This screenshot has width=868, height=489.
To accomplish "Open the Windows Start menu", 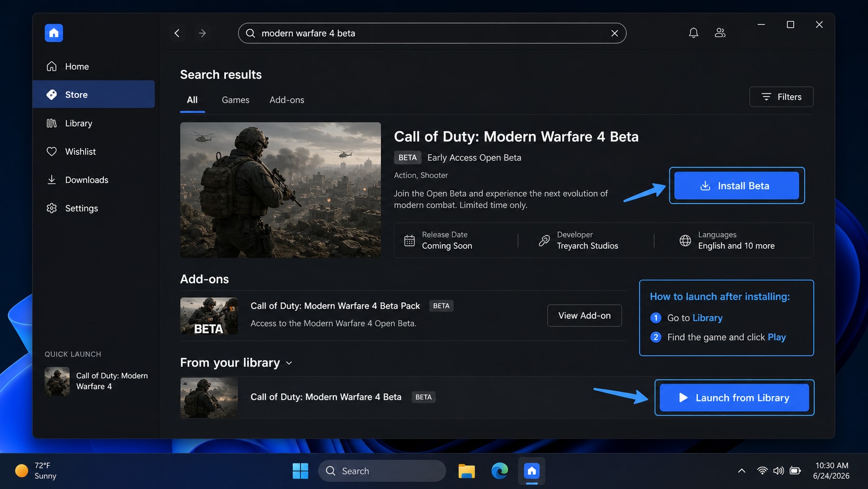I will pos(300,471).
